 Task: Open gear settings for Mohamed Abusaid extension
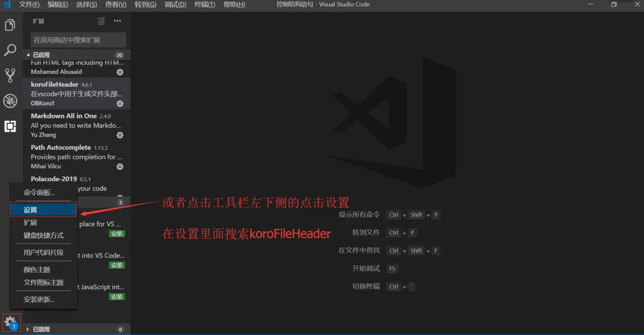(120, 72)
